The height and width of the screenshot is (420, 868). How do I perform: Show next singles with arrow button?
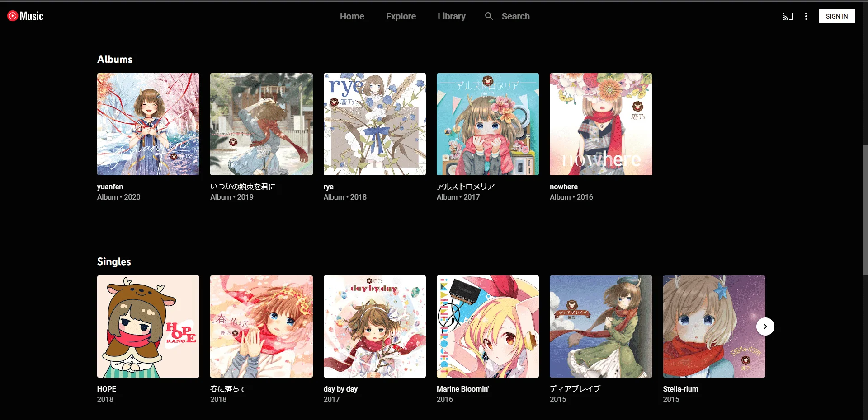(x=765, y=327)
